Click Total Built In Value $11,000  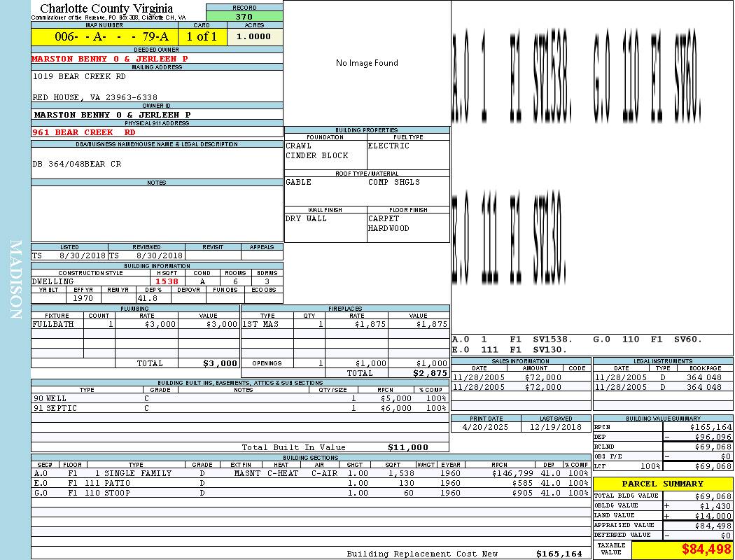408,447
